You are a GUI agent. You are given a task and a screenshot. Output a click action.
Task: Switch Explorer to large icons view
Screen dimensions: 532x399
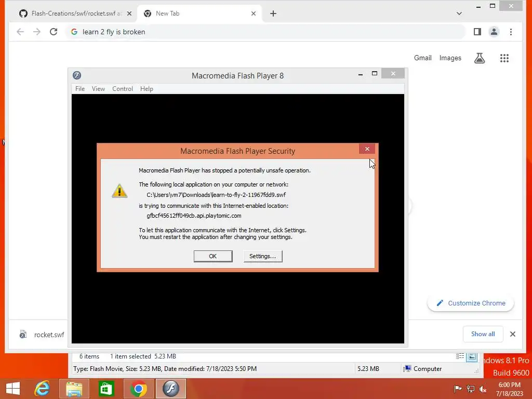(x=472, y=356)
